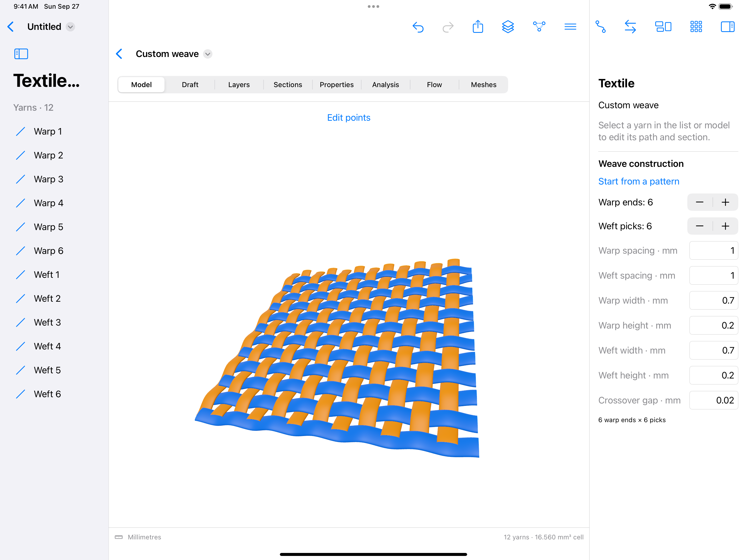Switch to the Meshes tab
Screen dimensions: 747x560
(x=484, y=85)
